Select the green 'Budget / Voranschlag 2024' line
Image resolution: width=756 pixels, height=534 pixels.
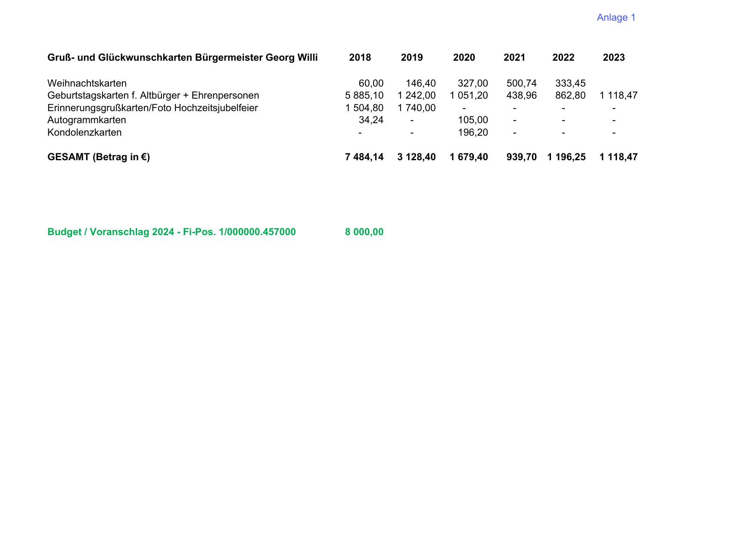click(x=171, y=232)
